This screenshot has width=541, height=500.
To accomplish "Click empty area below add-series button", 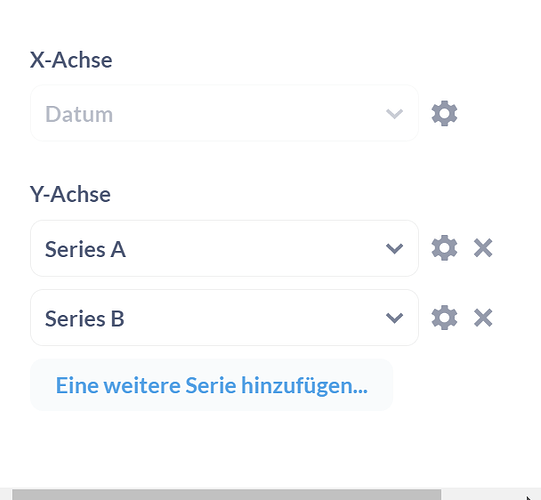I will [242, 449].
